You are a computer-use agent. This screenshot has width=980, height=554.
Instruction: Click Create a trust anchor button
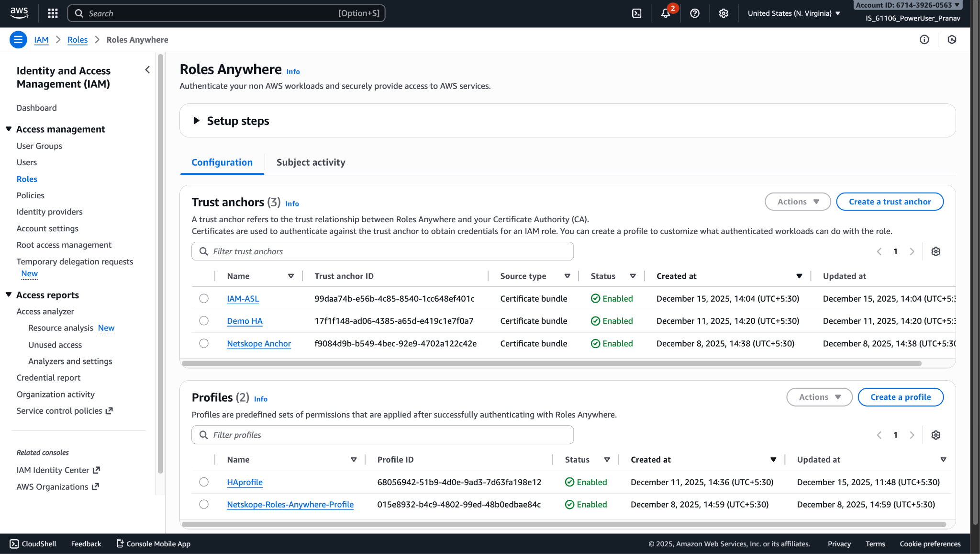point(890,202)
